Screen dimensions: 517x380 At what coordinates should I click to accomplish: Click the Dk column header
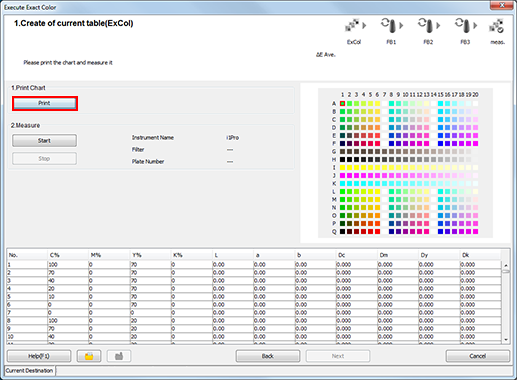coord(480,255)
